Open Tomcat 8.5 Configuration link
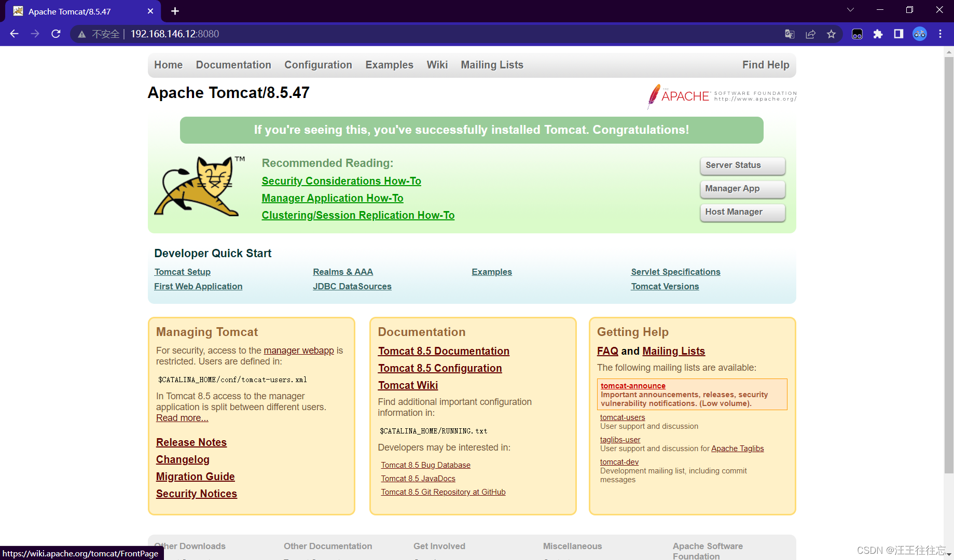Viewport: 954px width, 560px height. 440,368
